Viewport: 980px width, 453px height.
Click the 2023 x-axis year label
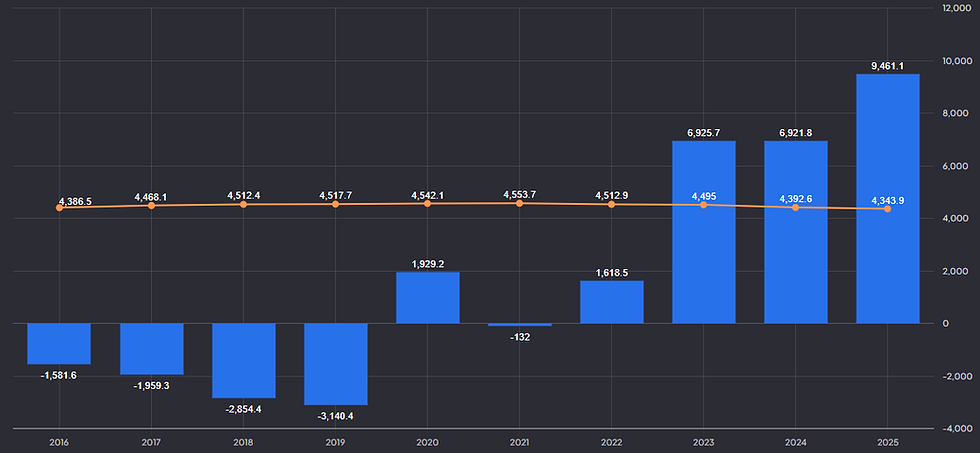click(x=704, y=441)
